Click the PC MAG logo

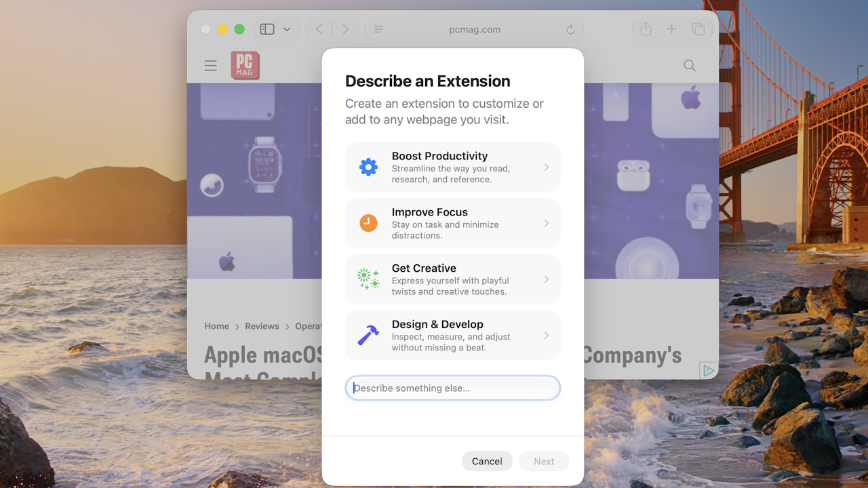(245, 66)
